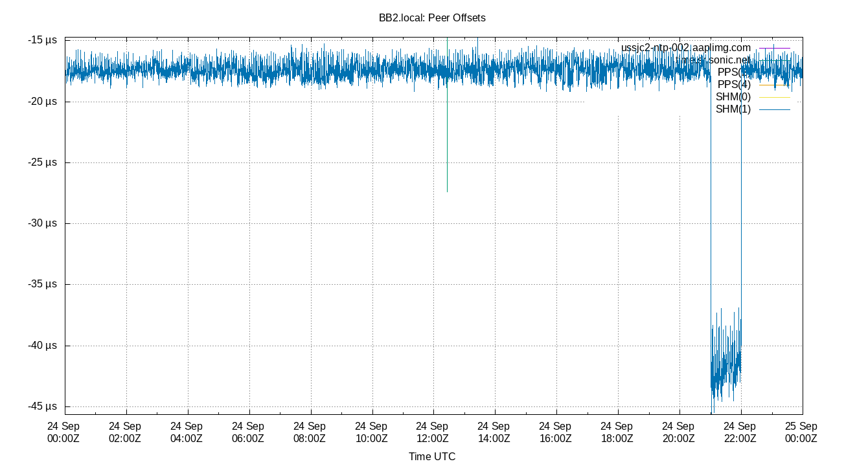Click the purple legend line for aaplimg.com
868x466 pixels.
click(774, 48)
